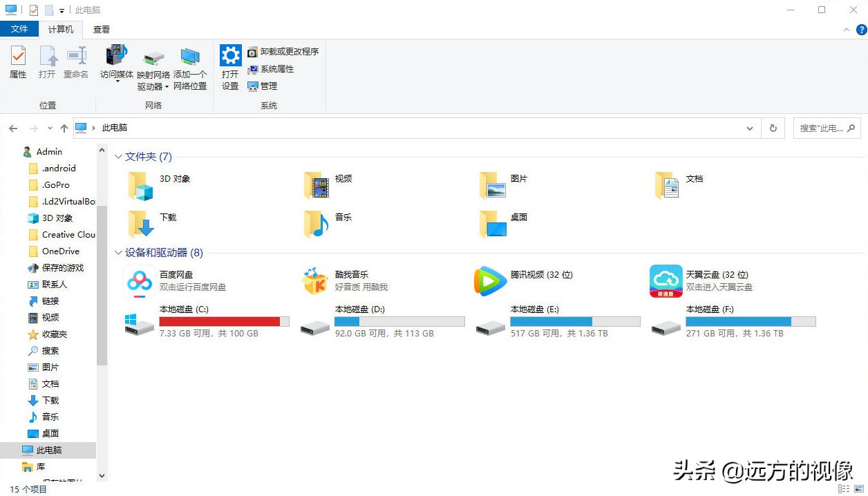Open 天翼云盘 (32位)
The image size is (868, 496).
point(665,281)
